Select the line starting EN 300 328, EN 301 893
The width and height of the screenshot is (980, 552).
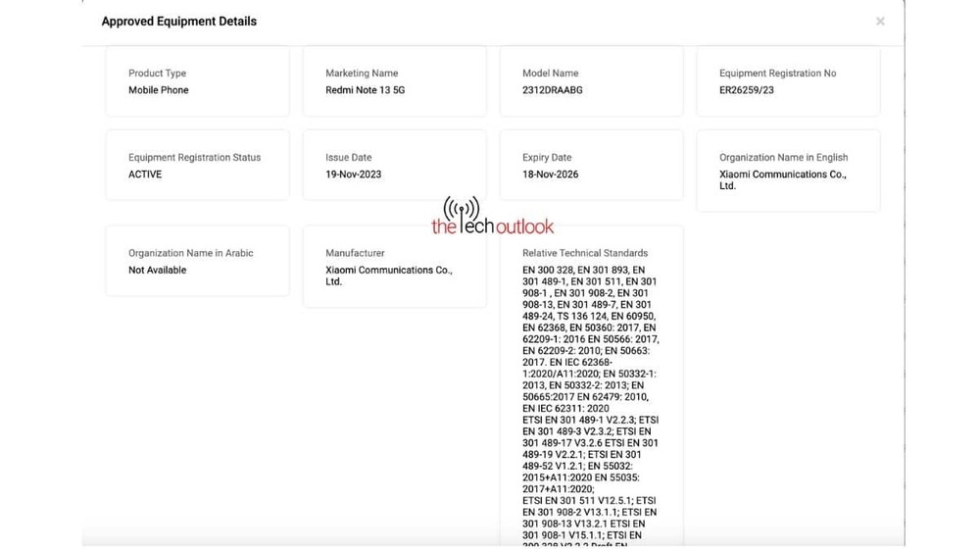tap(584, 270)
